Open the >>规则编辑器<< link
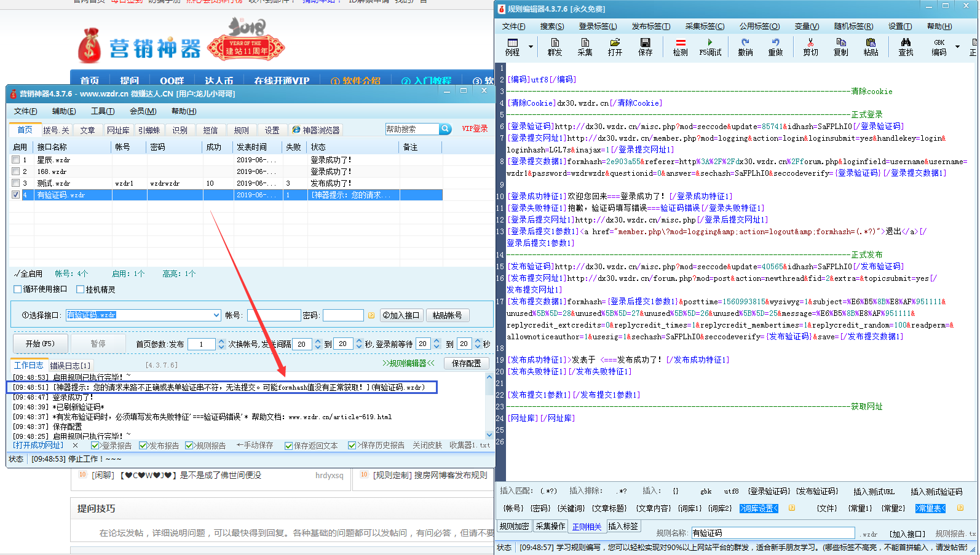This screenshot has height=555, width=980. point(408,363)
